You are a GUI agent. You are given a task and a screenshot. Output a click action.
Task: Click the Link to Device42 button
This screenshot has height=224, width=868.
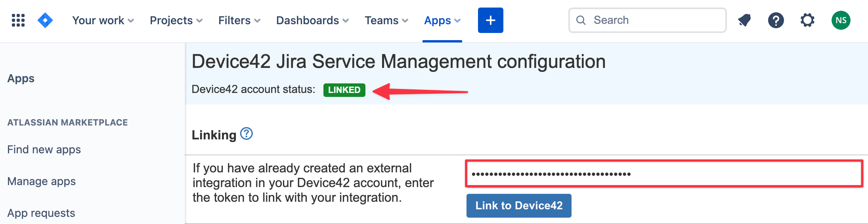point(519,206)
